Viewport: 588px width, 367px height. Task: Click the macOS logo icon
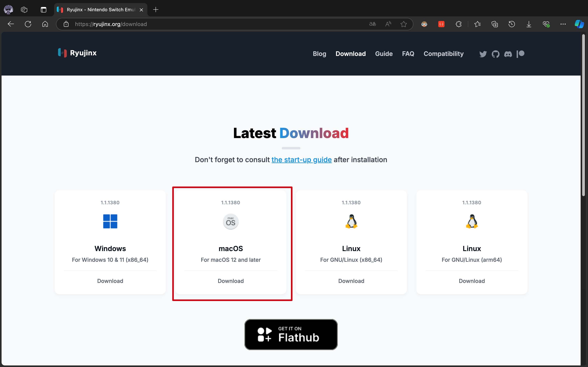tap(231, 222)
